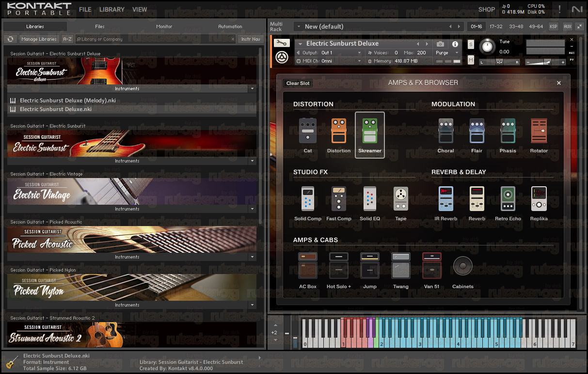Expand Picked Acoustic Instruments dropdown arrow
This screenshot has height=374, width=588.
click(252, 257)
